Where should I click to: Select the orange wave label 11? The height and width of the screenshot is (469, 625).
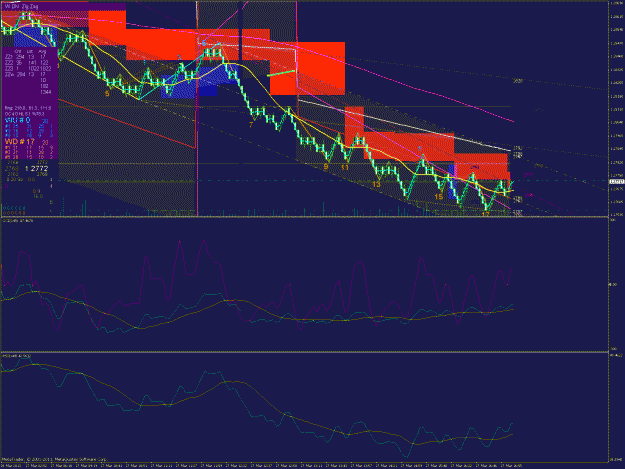[345, 168]
